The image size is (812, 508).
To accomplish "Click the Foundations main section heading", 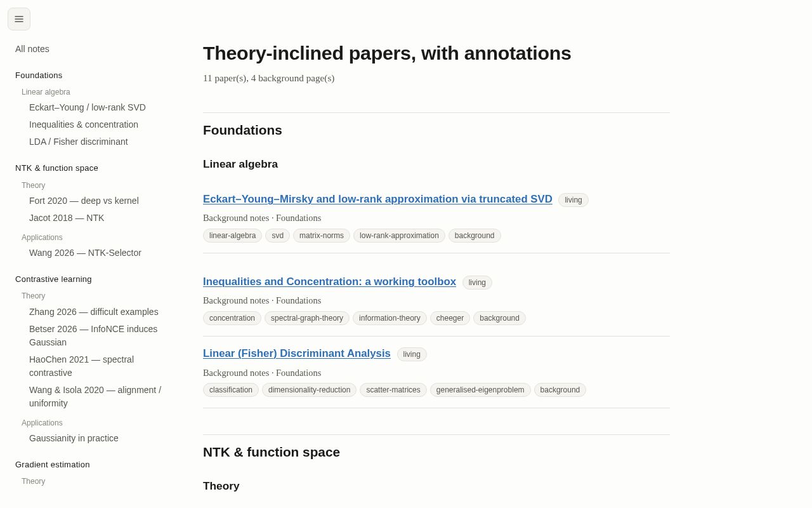I will pos(242,130).
